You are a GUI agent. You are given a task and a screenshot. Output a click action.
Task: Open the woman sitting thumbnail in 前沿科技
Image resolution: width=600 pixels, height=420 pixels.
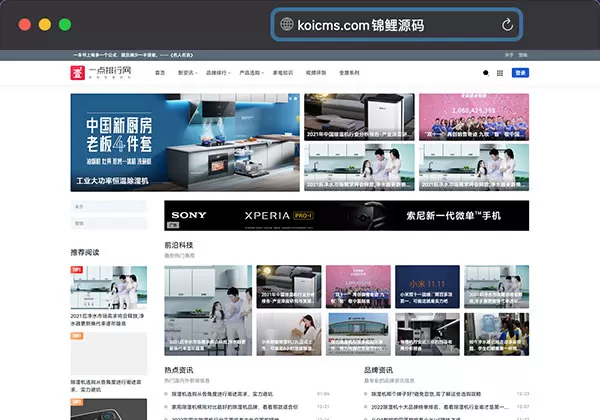pos(289,334)
